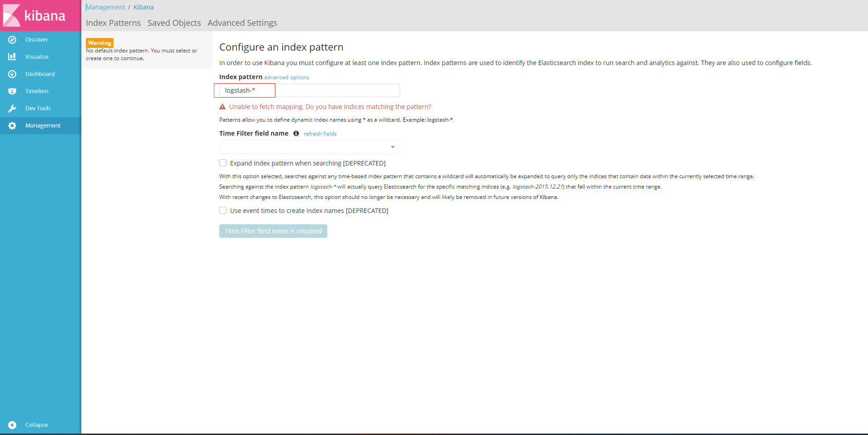Click the 'Patterns allow you to define' hint text
Screen dimensions: 868x435
[336, 120]
